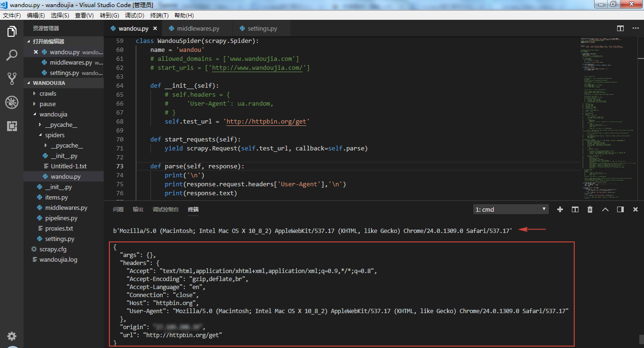Open proxies.txt in the file tree

64,228
